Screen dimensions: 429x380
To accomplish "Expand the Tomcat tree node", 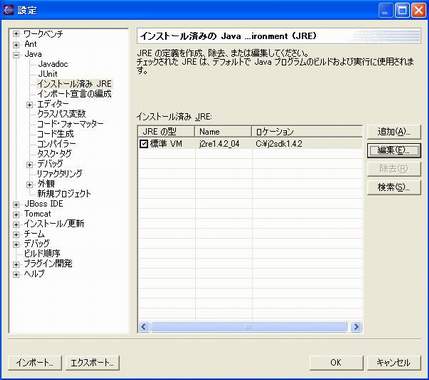I will 16,214.
